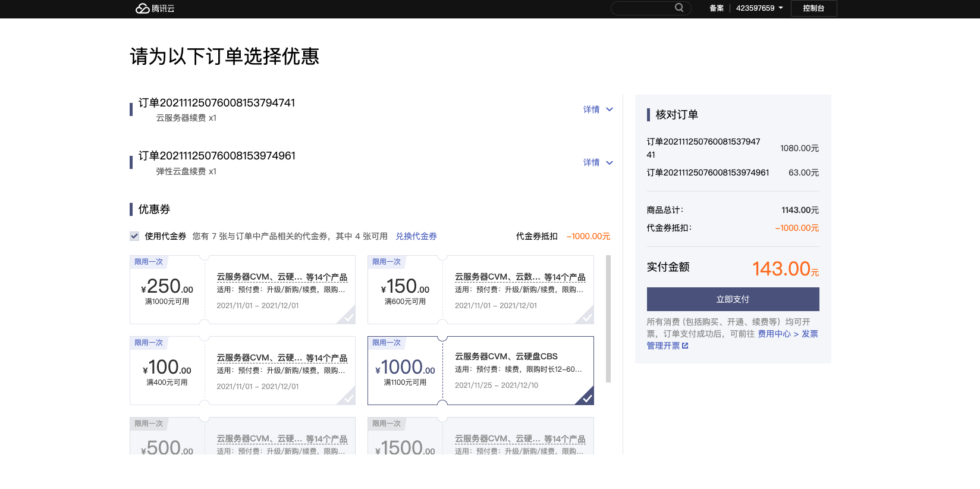Click the 143.00元 payable amount
This screenshot has width=980, height=489.
coord(786,269)
